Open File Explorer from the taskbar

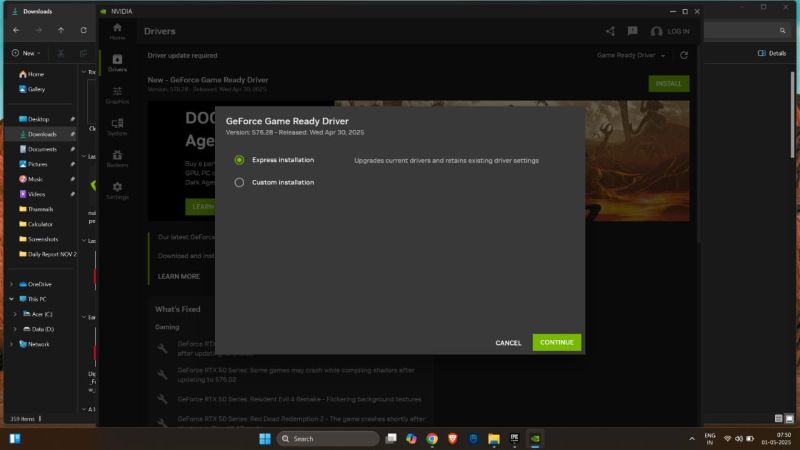(x=494, y=439)
